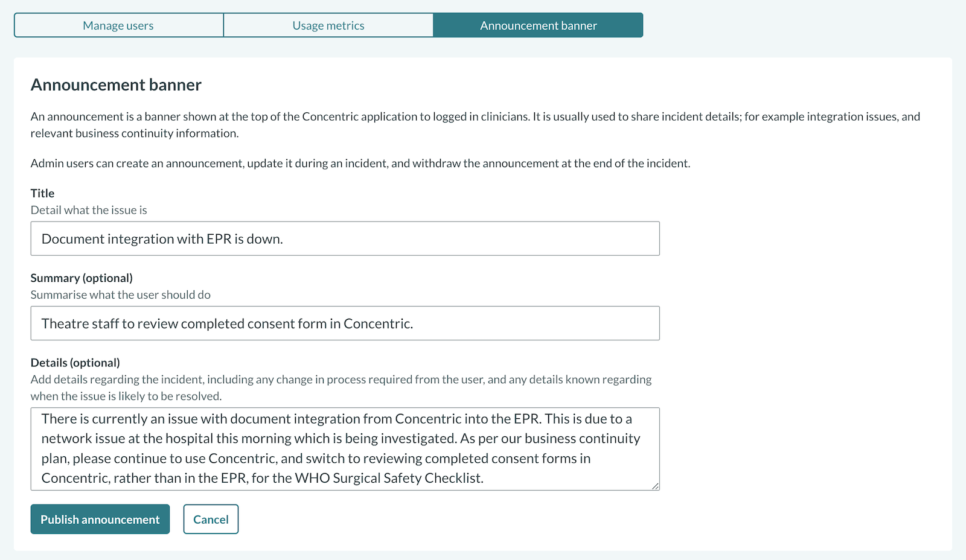Cancel the announcement draft
Viewport: 966px width, 560px height.
tap(211, 519)
